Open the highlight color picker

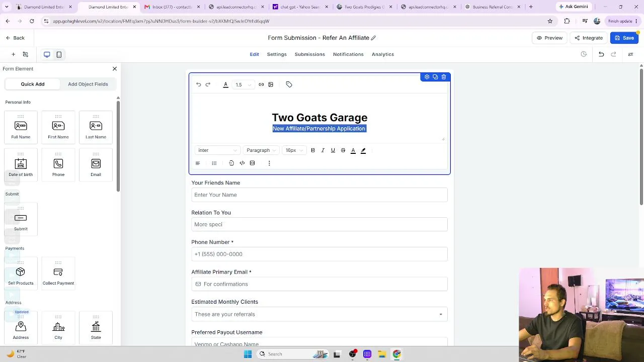363,150
